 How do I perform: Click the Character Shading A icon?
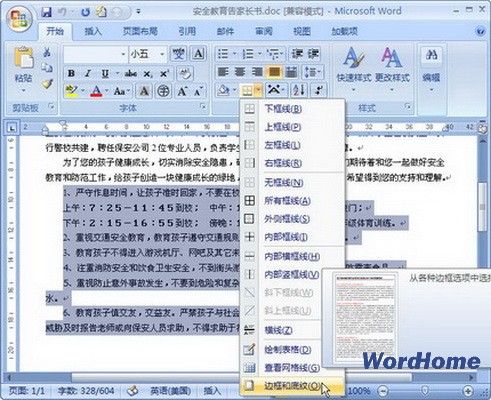pos(144,91)
